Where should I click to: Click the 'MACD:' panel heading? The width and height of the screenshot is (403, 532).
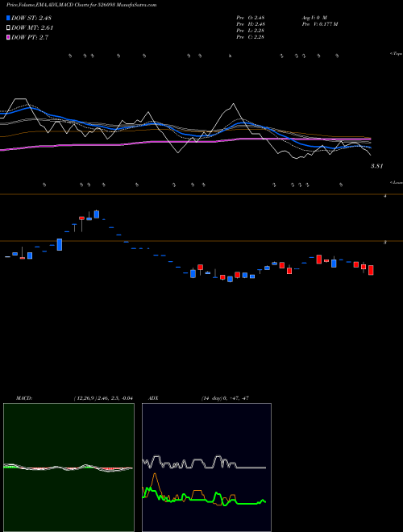(24, 398)
